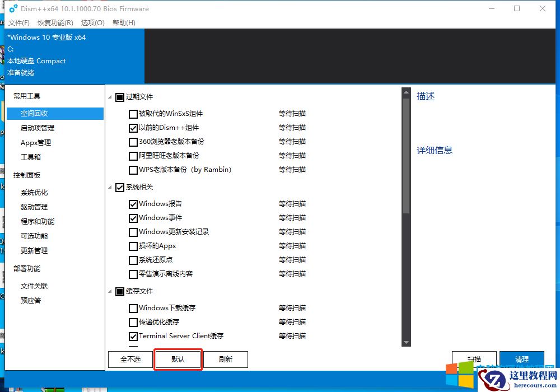Collapse the 缓存文件 section
This screenshot has height=392, width=560.
(110, 291)
